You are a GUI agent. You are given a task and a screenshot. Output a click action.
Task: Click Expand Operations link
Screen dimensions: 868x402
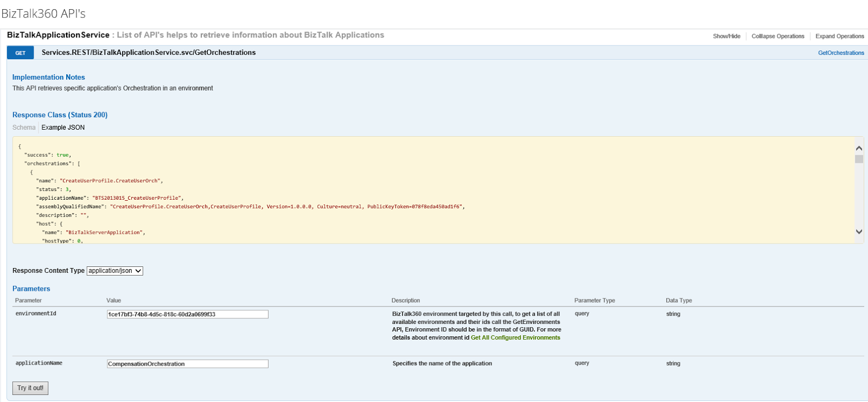(x=840, y=36)
